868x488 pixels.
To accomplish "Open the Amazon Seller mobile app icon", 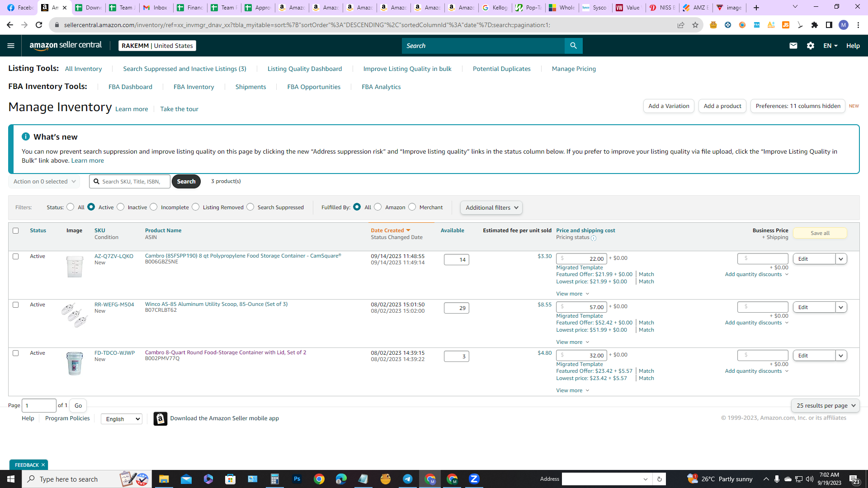I will [x=160, y=418].
